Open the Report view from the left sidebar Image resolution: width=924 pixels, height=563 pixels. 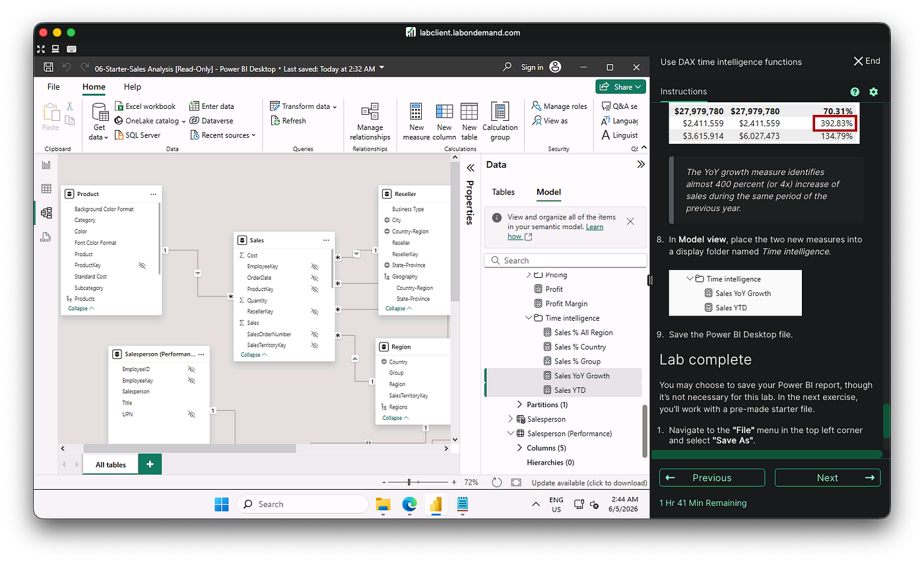46,165
